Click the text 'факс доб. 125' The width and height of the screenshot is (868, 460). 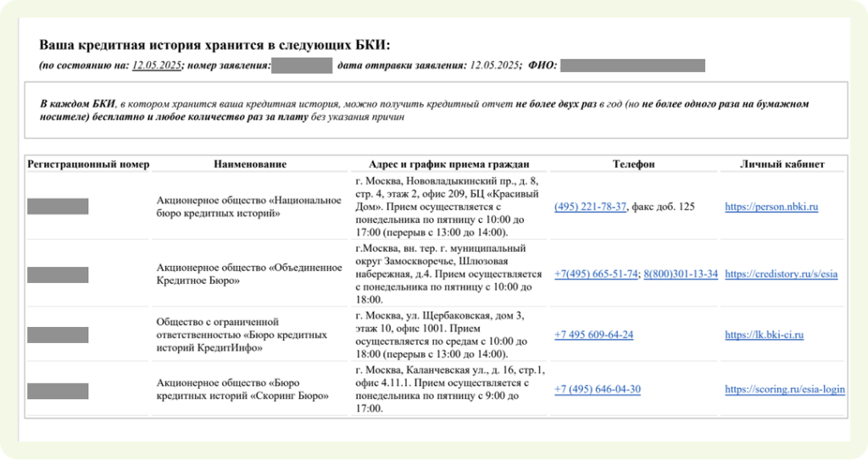tap(663, 207)
